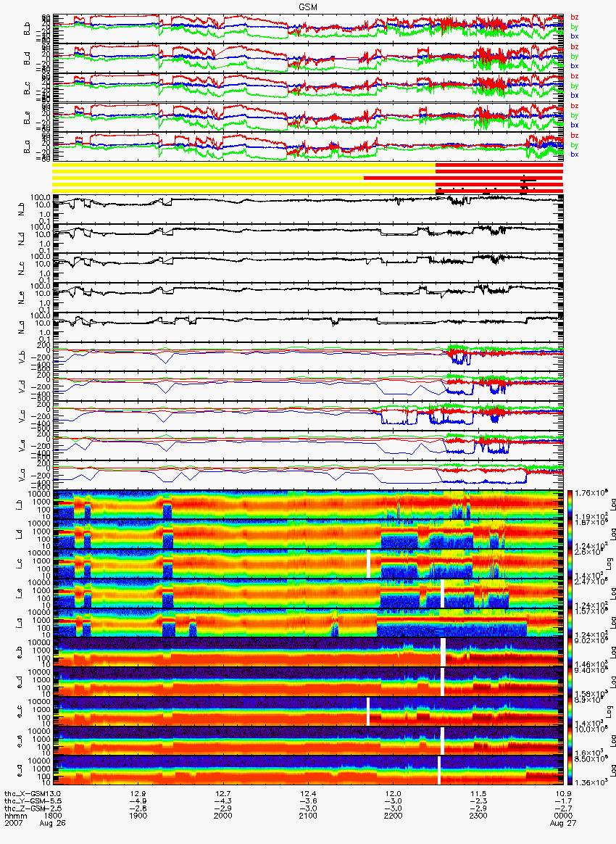Click the white data gap in i_e spectrogram
The height and width of the screenshot is (844, 616).
[442, 594]
